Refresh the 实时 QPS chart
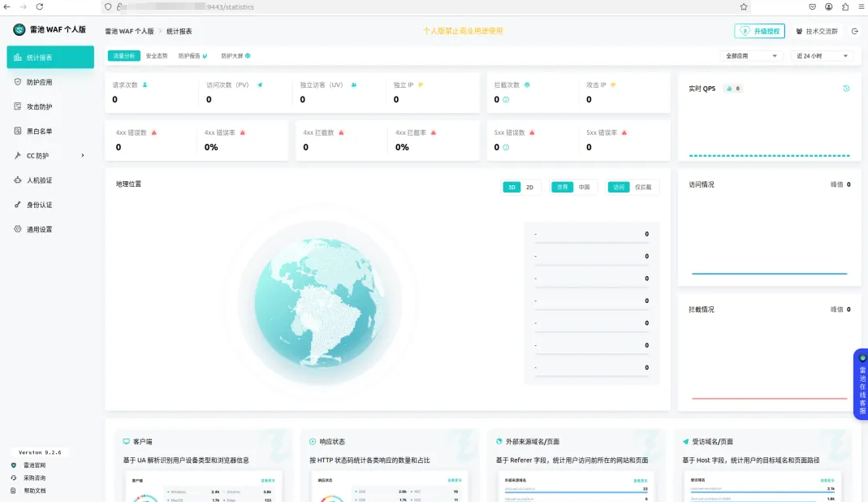The width and height of the screenshot is (868, 502). coord(845,89)
